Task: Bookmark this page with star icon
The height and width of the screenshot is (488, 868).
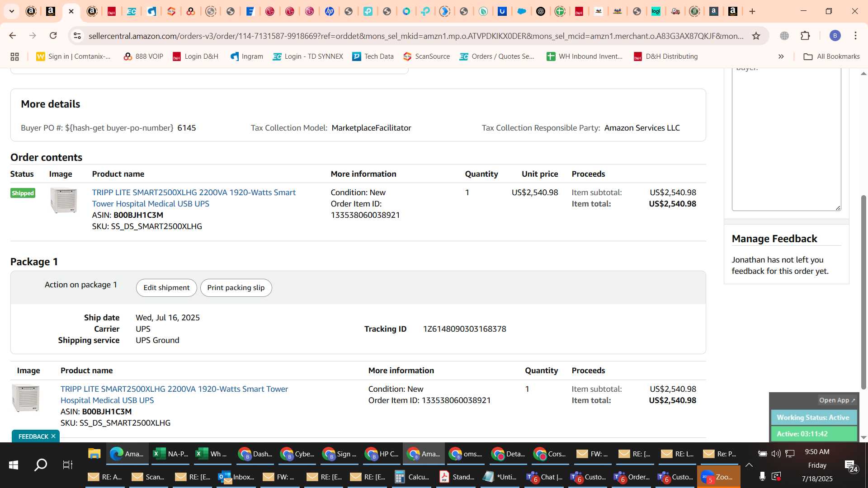Action: pyautogui.click(x=756, y=36)
